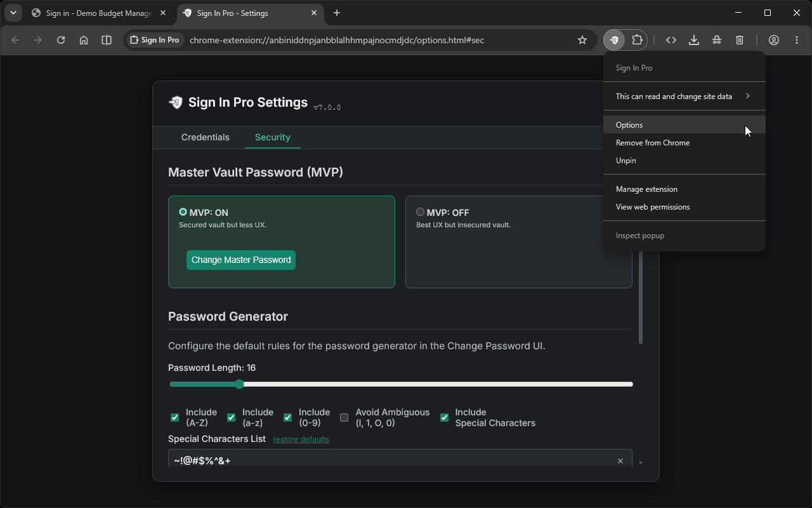The width and height of the screenshot is (812, 508).
Task: Switch to the Credentials tab
Action: 206,137
